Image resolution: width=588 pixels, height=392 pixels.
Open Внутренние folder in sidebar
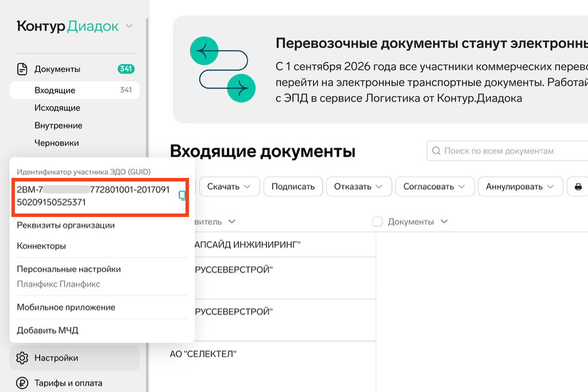click(x=59, y=126)
